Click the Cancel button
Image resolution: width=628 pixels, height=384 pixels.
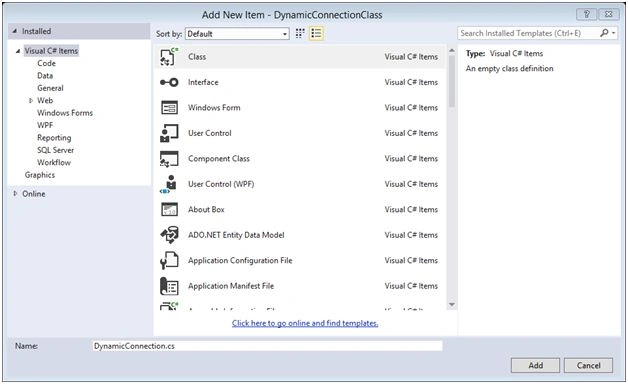588,365
